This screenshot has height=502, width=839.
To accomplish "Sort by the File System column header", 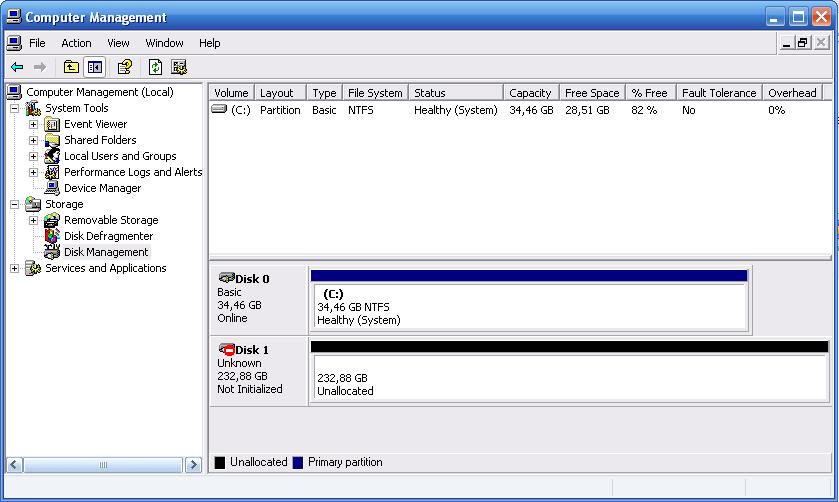I will click(x=375, y=93).
